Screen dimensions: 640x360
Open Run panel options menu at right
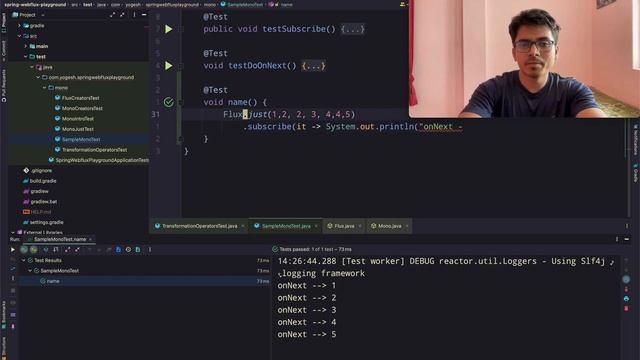[617, 240]
